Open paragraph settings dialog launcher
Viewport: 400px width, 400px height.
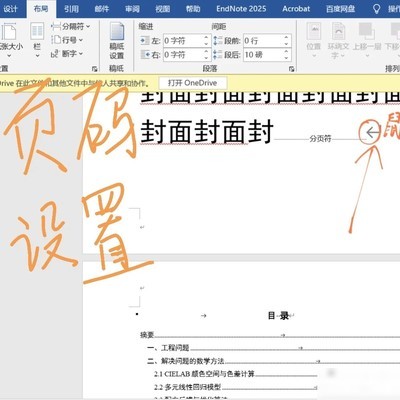tap(292, 69)
